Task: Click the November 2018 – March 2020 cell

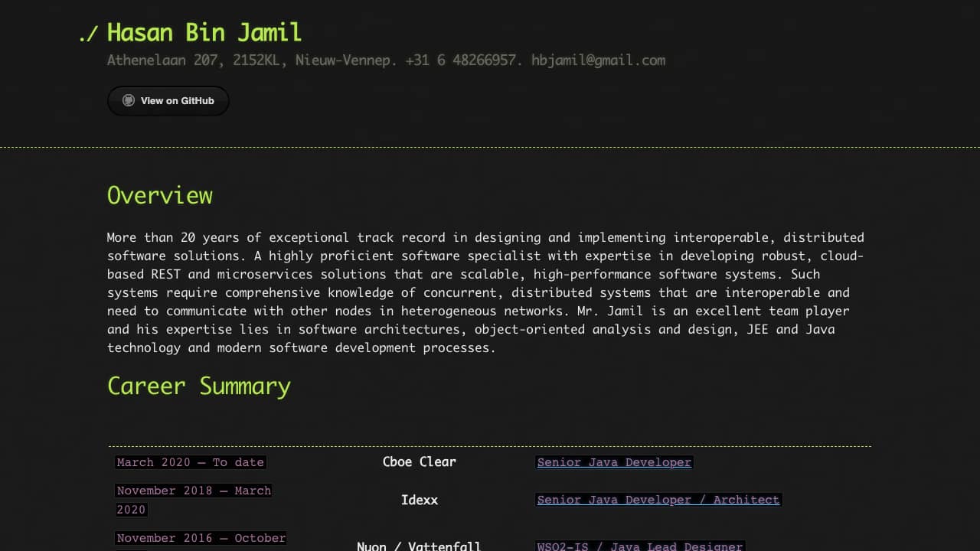Action: point(194,500)
